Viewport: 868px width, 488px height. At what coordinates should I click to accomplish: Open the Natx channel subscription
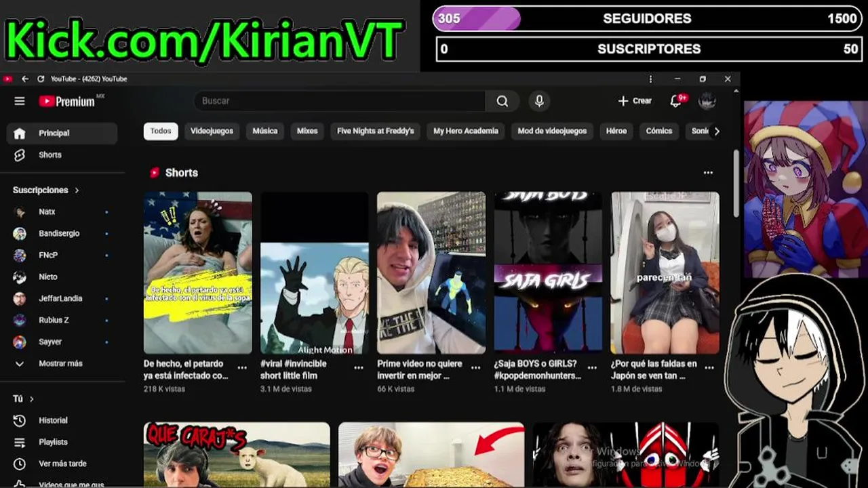click(62, 211)
